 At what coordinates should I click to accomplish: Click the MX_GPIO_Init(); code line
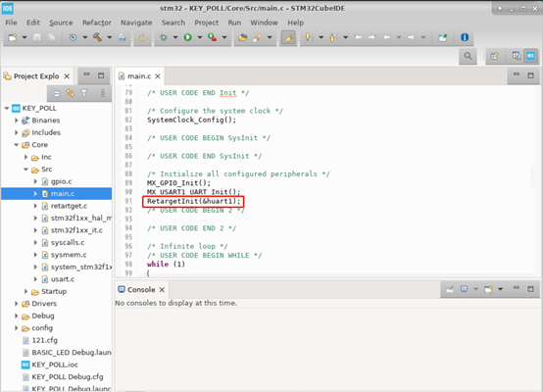[178, 183]
